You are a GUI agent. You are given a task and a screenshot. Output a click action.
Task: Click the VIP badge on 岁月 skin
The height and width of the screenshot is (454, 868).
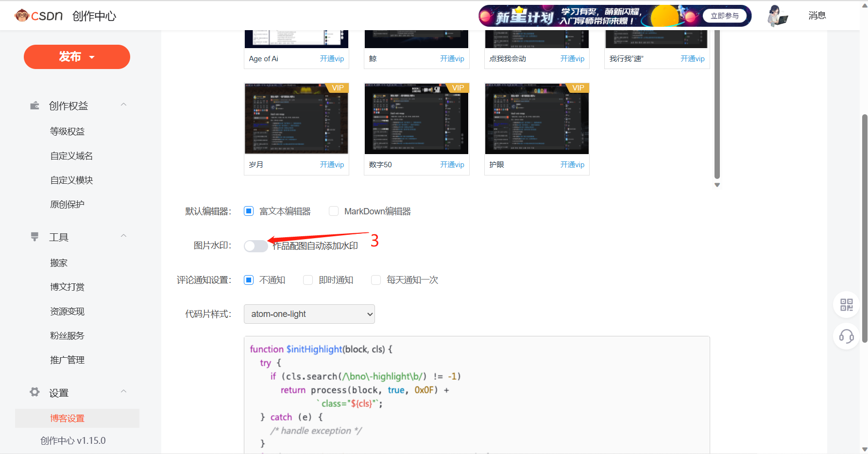(x=337, y=88)
